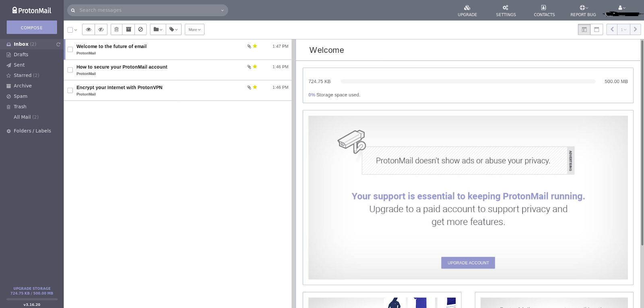Expand advanced search options arrow
644x308 pixels.
pyautogui.click(x=222, y=10)
